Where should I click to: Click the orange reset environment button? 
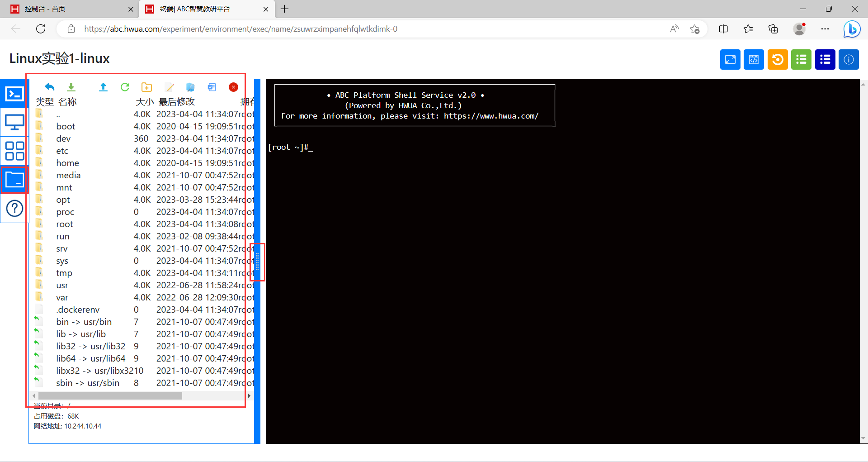[778, 59]
